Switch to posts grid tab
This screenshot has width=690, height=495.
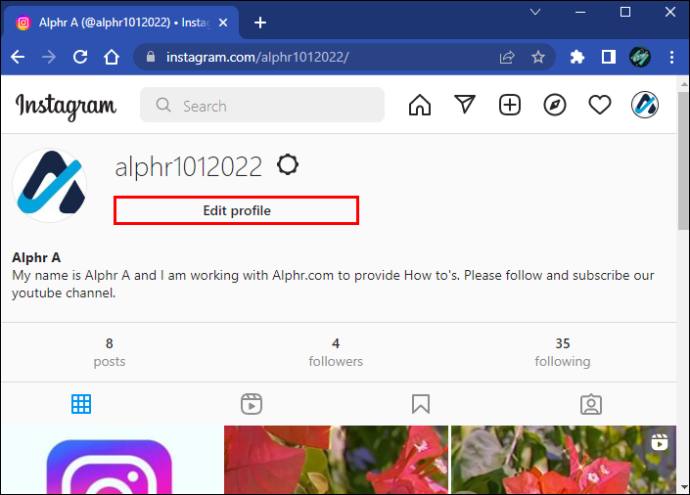(x=81, y=404)
